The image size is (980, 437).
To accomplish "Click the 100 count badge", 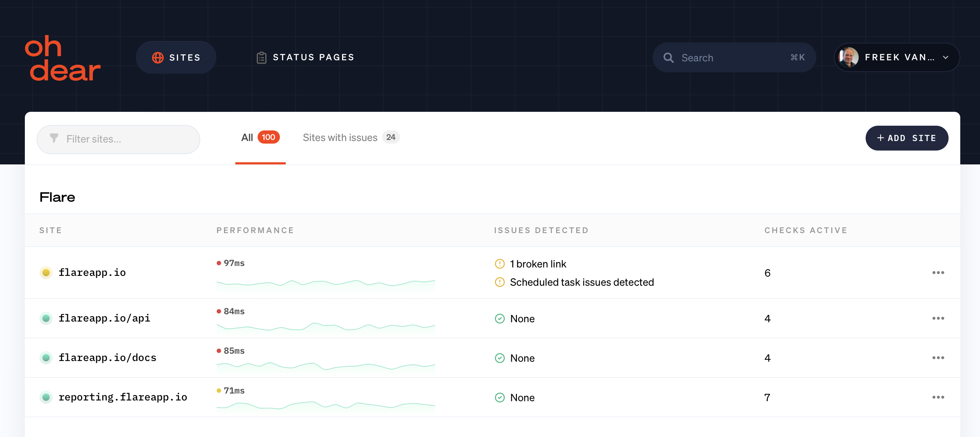I will click(269, 137).
